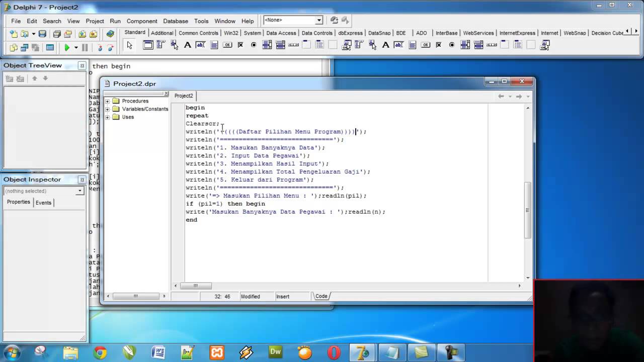Pick the ListBox component in palette
644x362 pixels.
pos(267,45)
